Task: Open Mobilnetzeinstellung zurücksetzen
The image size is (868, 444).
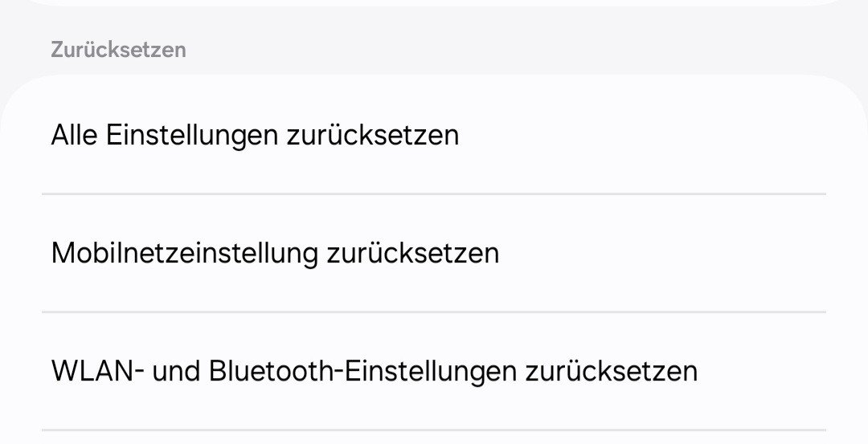Action: click(275, 253)
